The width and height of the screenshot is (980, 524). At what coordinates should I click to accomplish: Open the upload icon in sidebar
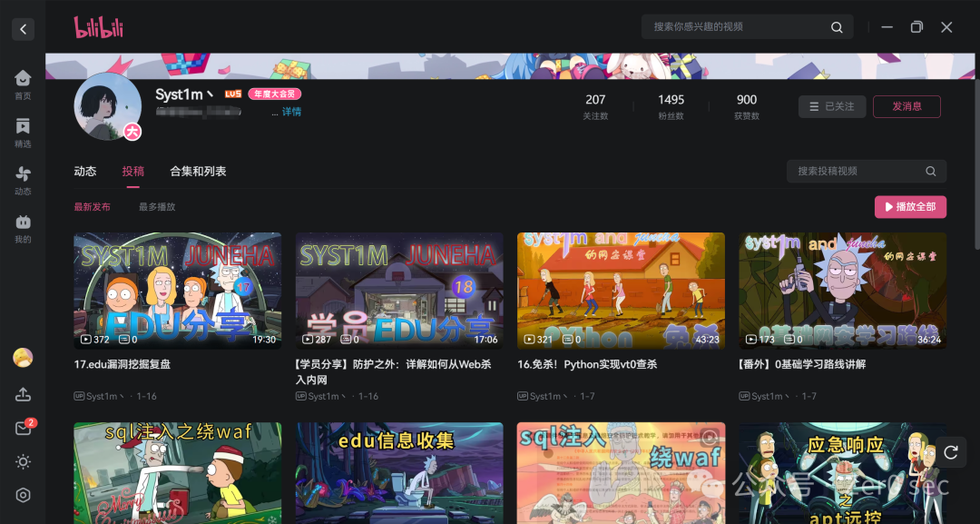click(23, 394)
